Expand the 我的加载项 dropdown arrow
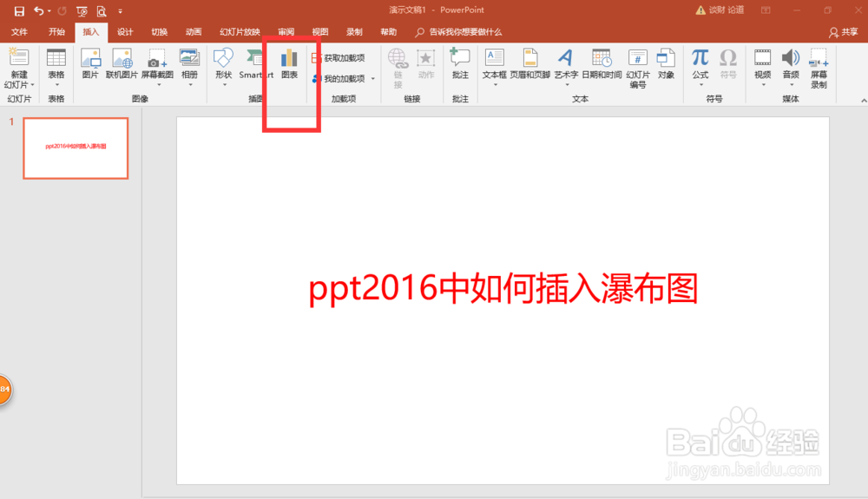868x499 pixels. (373, 79)
